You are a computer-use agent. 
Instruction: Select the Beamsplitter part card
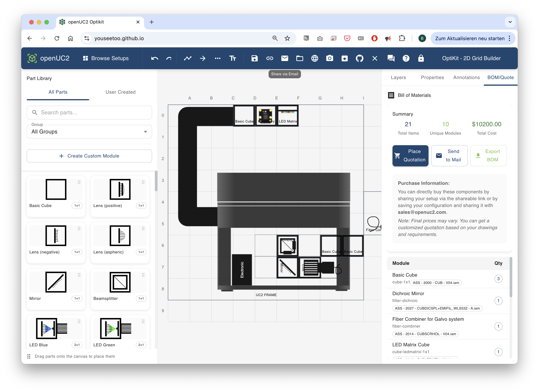click(x=120, y=289)
